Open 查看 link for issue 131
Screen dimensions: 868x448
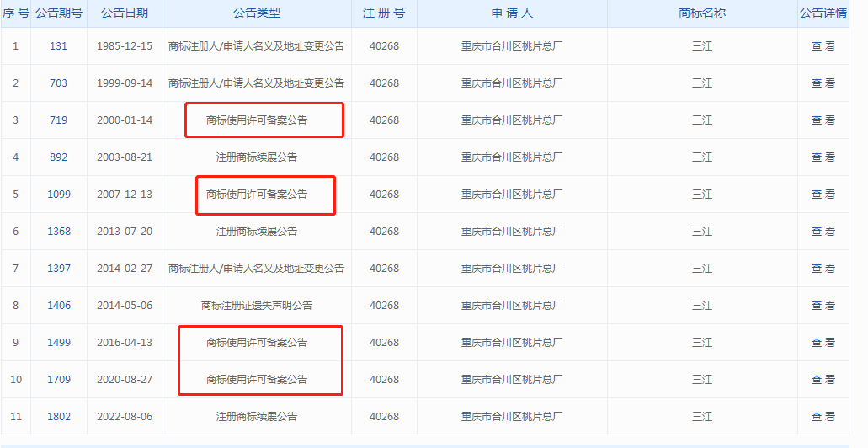(823, 46)
